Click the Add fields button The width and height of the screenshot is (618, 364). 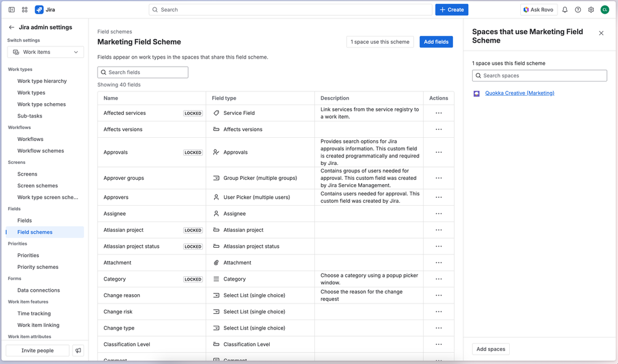tap(436, 42)
